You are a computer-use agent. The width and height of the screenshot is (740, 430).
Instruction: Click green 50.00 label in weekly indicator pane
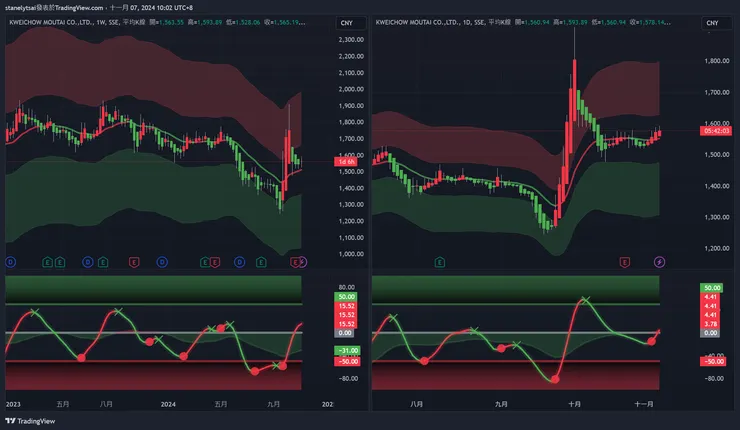pyautogui.click(x=346, y=297)
